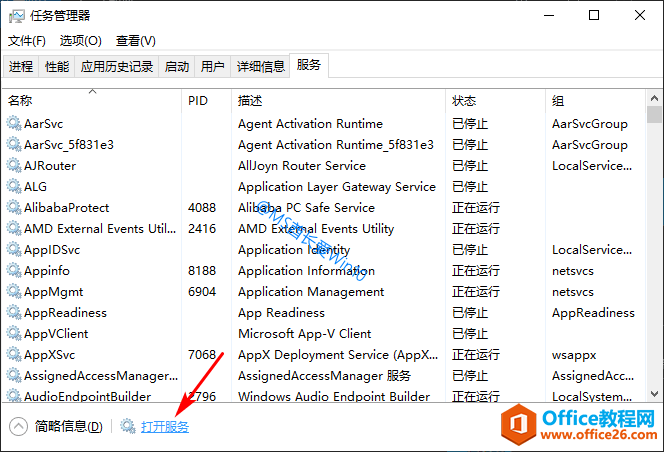Open the 打开服务 link
This screenshot has width=664, height=452.
click(165, 426)
